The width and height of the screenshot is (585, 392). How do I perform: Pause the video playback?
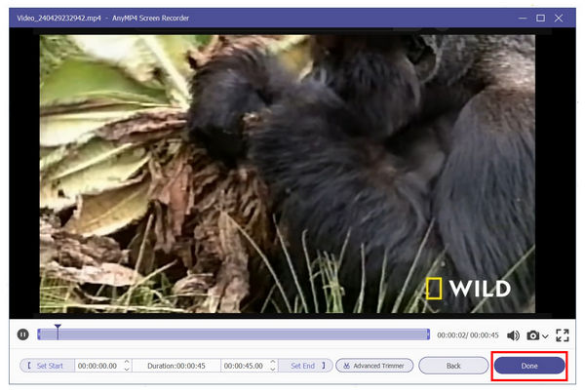pos(22,334)
